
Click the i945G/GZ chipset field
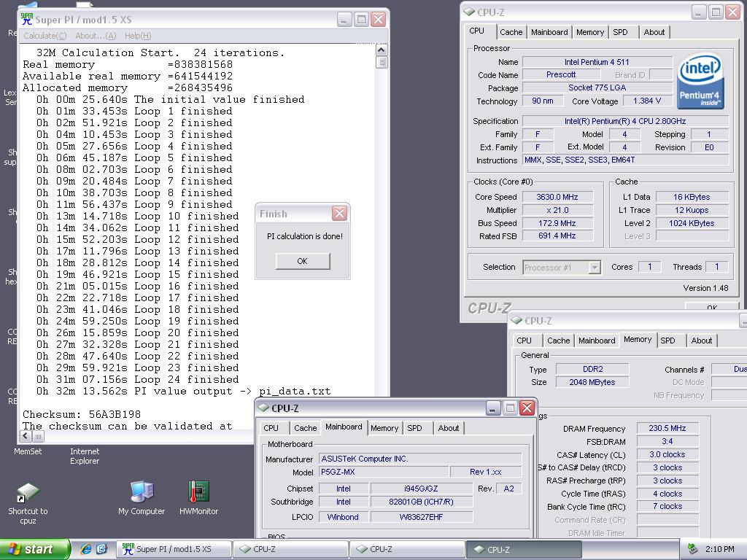point(421,488)
